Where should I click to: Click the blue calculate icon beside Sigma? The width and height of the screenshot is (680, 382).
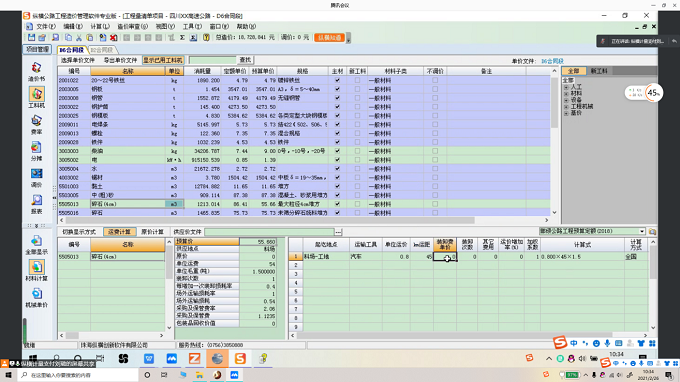coord(193,38)
